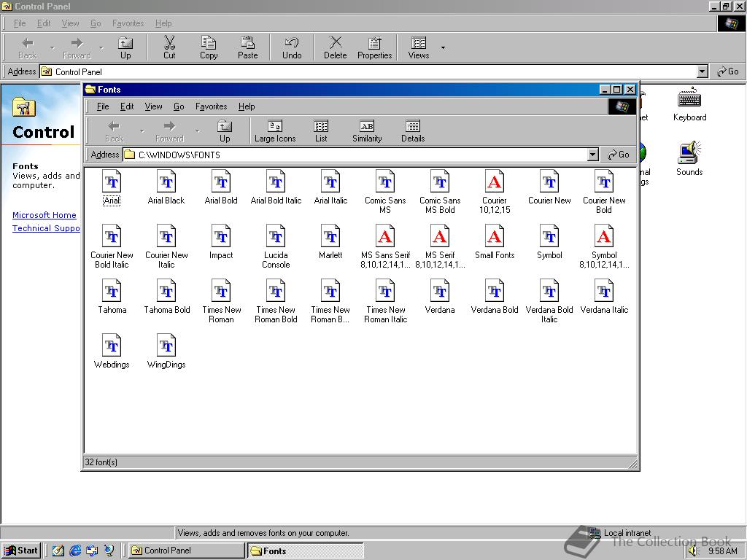Open the File menu in Fonts window
Viewport: 747px width, 560px height.
(103, 106)
